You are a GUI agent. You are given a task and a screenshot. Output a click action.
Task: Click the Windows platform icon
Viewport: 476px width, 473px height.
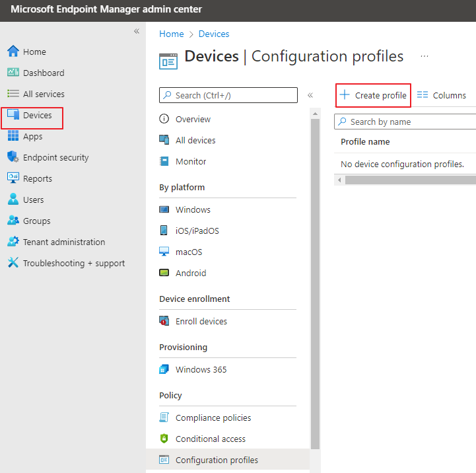pyautogui.click(x=164, y=209)
